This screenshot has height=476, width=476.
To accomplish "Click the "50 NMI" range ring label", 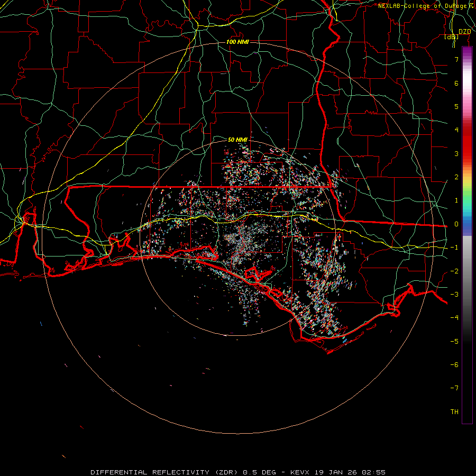I will (x=237, y=140).
